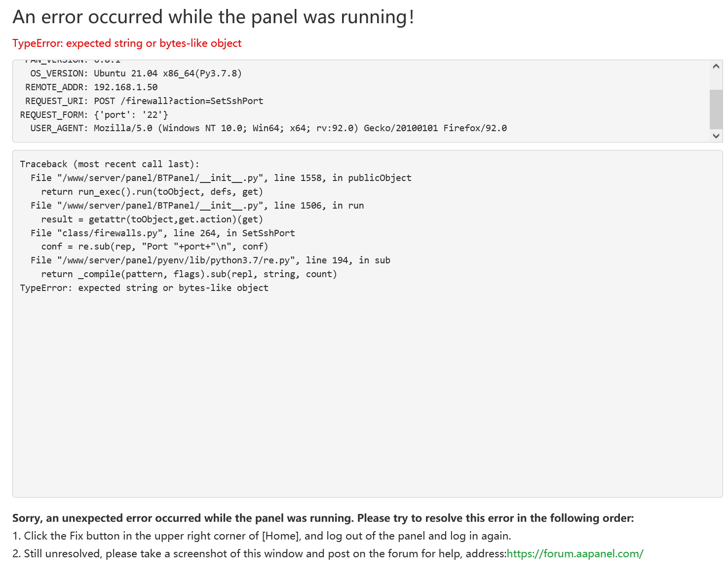This screenshot has width=728, height=579.
Task: Click the REMOTE_ADDR 192.168.1.50 line
Action: [91, 87]
